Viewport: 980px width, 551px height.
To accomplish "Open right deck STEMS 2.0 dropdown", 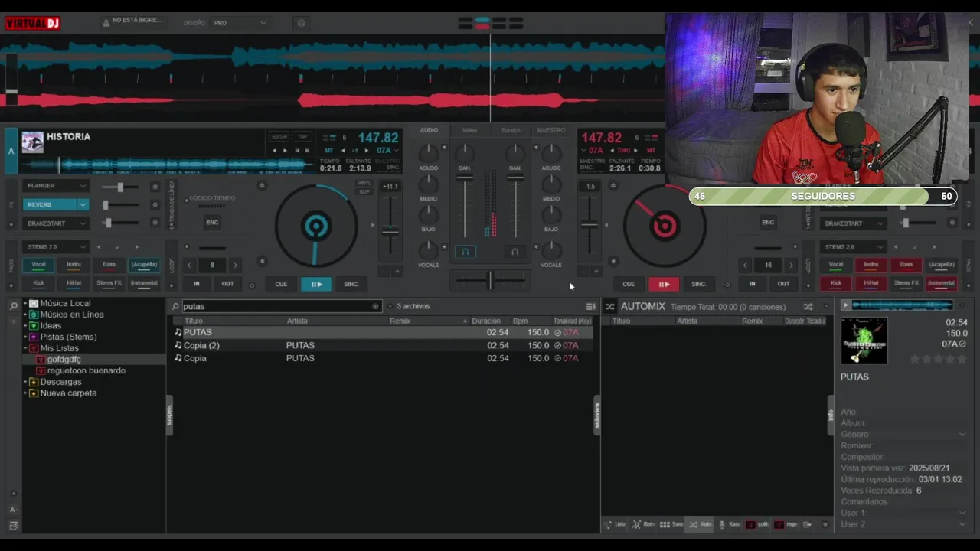I will click(854, 247).
